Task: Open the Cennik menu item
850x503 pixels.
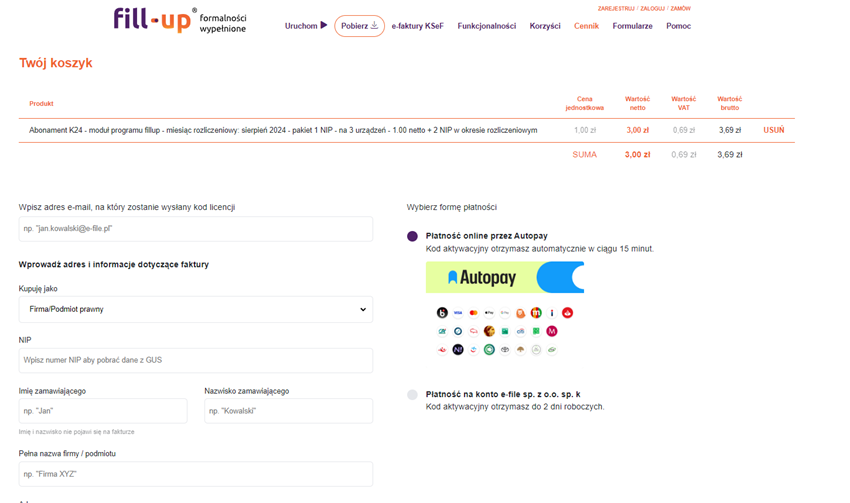Action: (x=587, y=26)
